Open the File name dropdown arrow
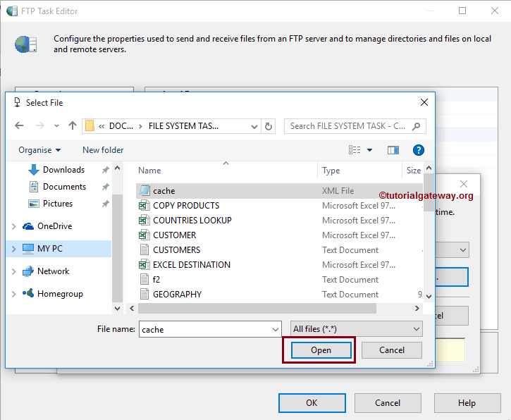Screen dimensions: 511x420 pyautogui.click(x=275, y=329)
